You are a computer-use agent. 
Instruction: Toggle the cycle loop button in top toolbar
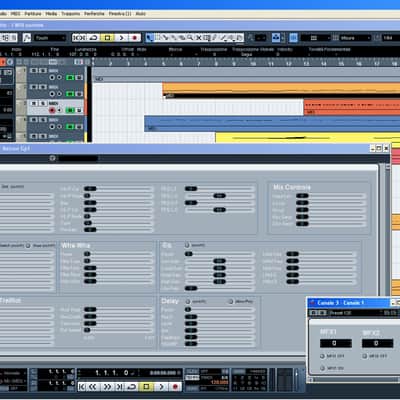point(93,38)
